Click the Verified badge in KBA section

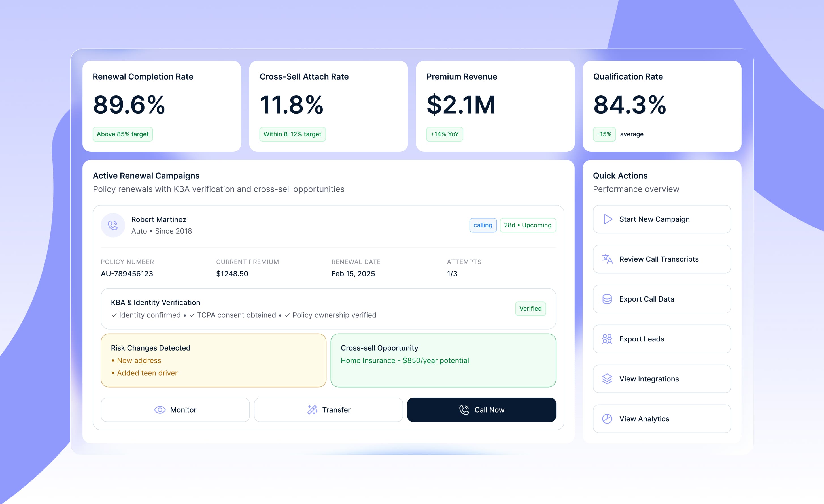click(530, 308)
